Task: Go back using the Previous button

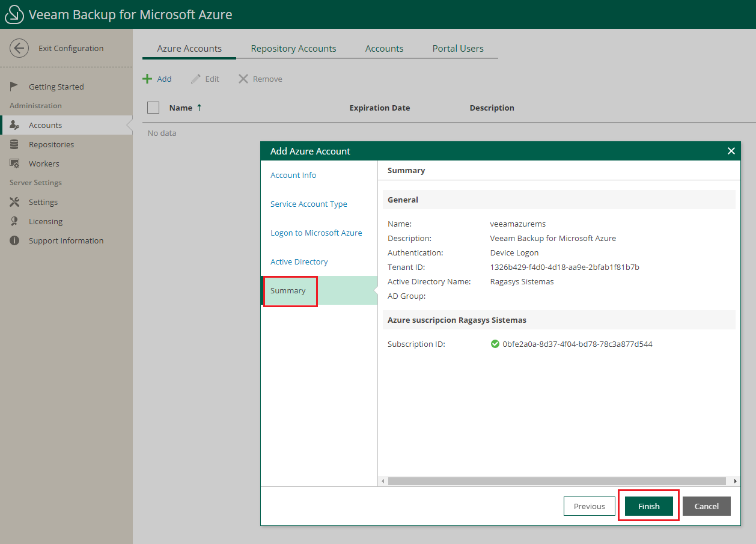Action: pyautogui.click(x=589, y=506)
